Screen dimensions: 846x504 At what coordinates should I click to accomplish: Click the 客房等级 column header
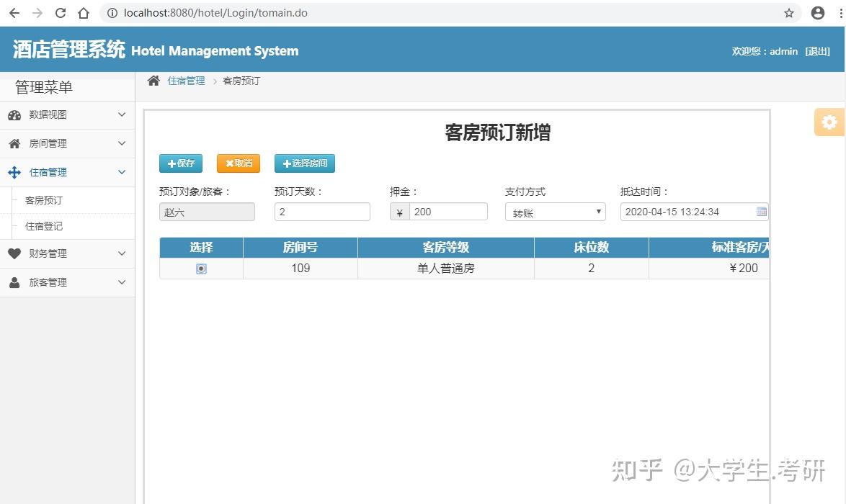coord(445,248)
